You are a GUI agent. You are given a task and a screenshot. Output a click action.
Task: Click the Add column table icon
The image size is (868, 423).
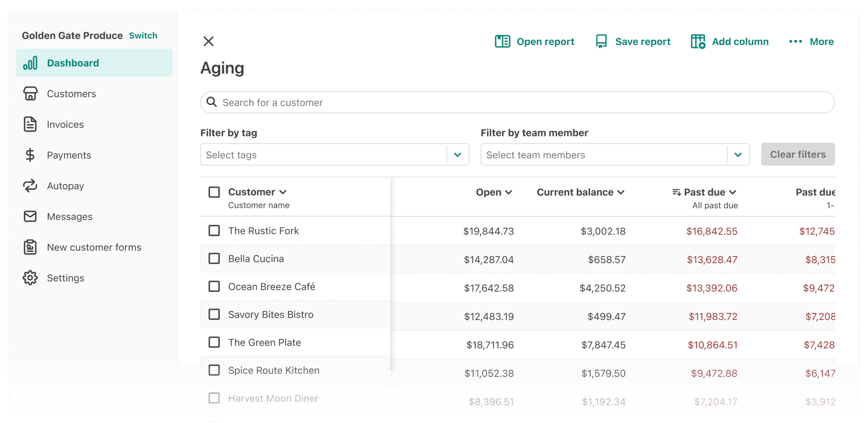(x=698, y=41)
